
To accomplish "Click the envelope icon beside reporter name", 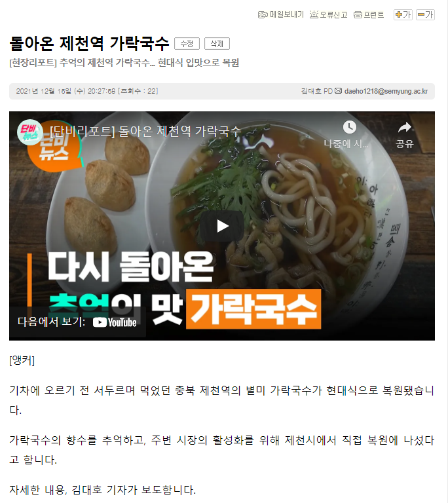I will [338, 91].
